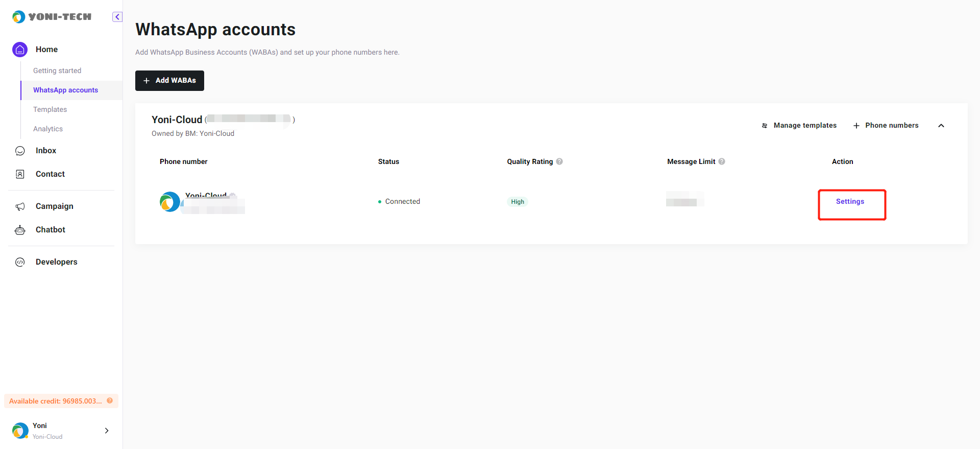The height and width of the screenshot is (449, 980).
Task: Open the Home menu
Action: point(46,50)
